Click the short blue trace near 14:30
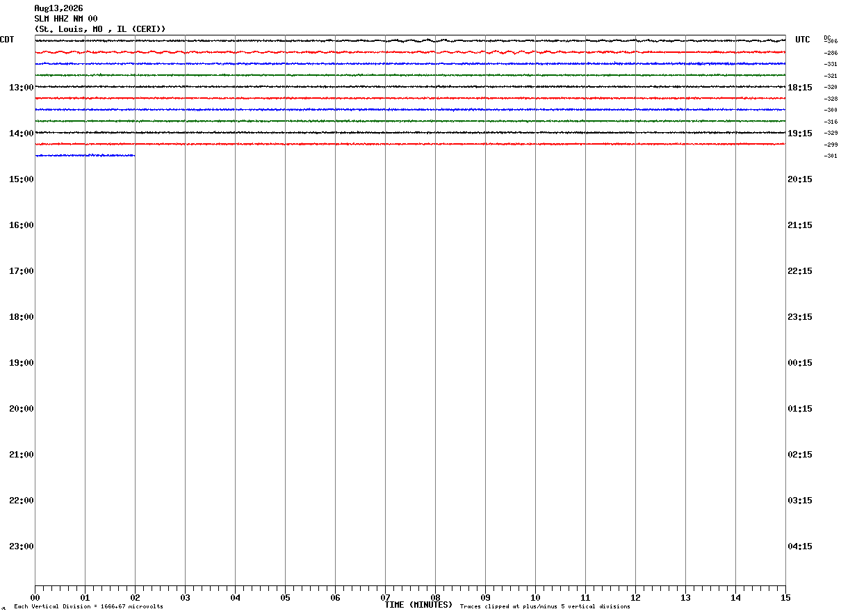The image size is (841, 616). coord(85,155)
